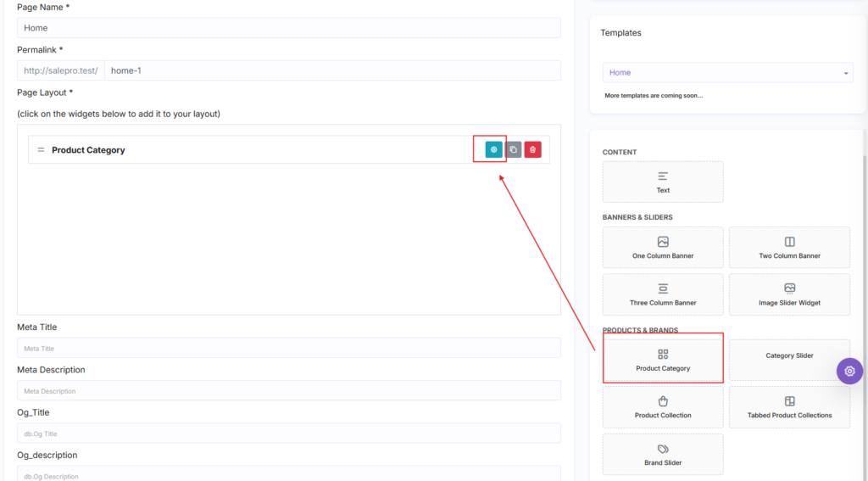The width and height of the screenshot is (868, 481).
Task: Open Product Category widget settings gear
Action: point(493,149)
